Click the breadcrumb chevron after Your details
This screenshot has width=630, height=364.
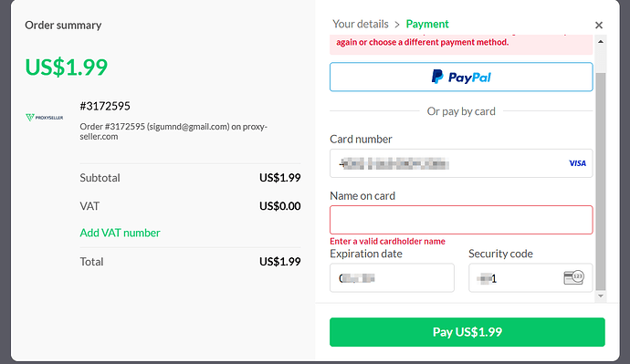click(x=397, y=25)
